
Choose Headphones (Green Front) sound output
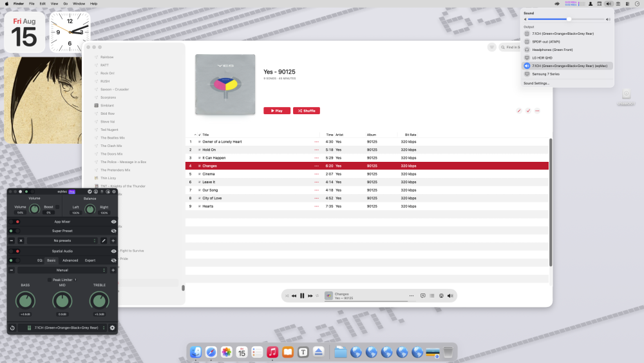coord(567,50)
